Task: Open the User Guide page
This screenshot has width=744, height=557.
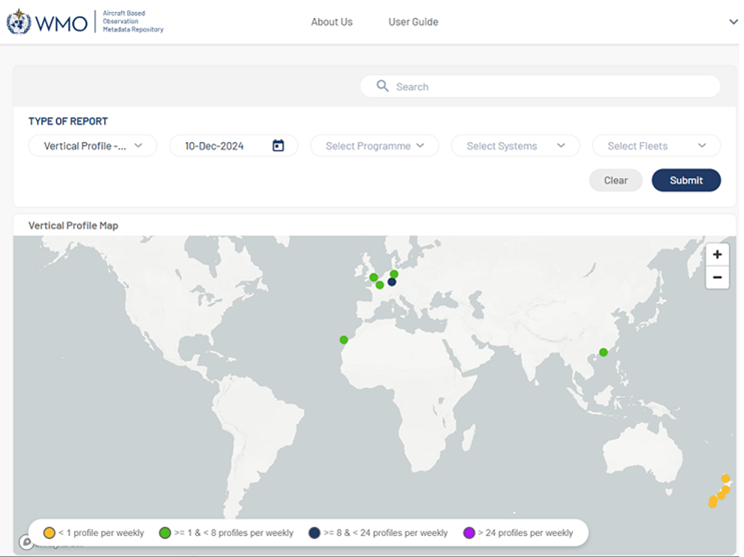Action: pos(413,22)
